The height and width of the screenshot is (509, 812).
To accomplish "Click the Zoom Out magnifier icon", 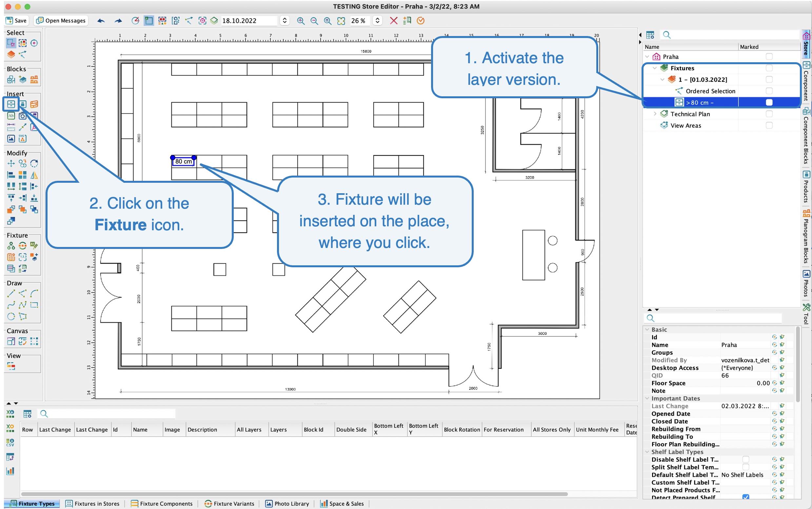I will [314, 21].
